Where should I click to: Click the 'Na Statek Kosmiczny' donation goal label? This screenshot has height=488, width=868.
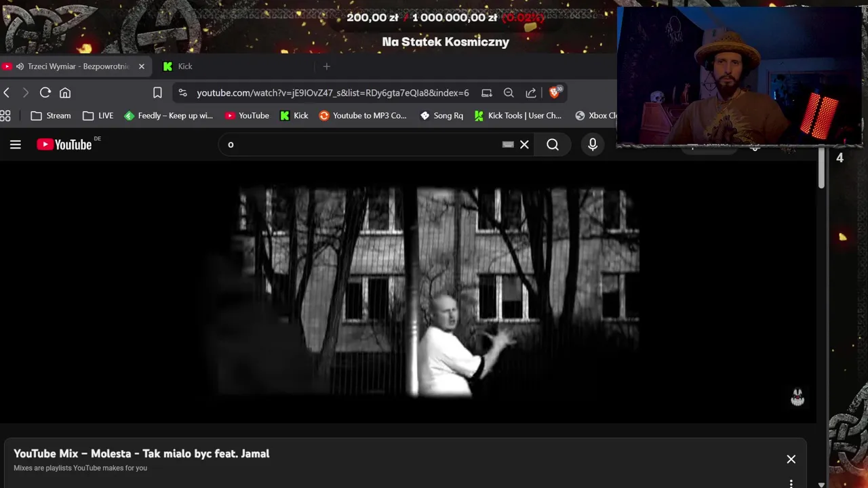click(x=446, y=42)
